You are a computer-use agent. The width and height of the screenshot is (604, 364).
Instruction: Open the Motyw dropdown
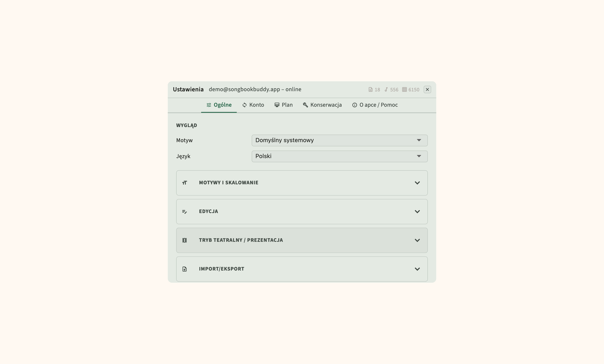tap(340, 140)
